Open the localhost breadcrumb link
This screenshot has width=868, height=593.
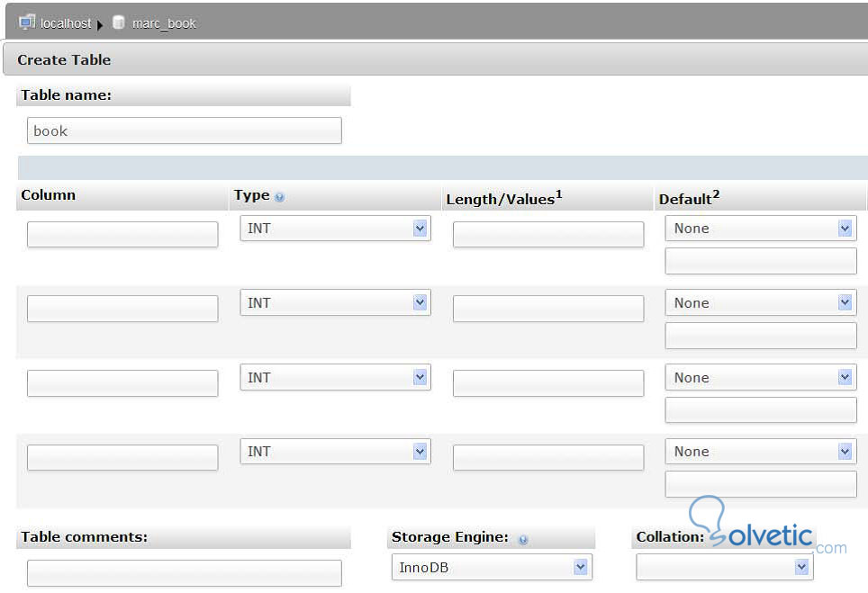(x=66, y=23)
